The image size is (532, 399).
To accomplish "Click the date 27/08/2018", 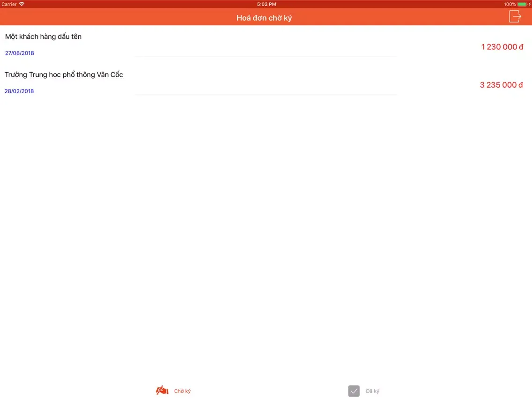I will 19,53.
